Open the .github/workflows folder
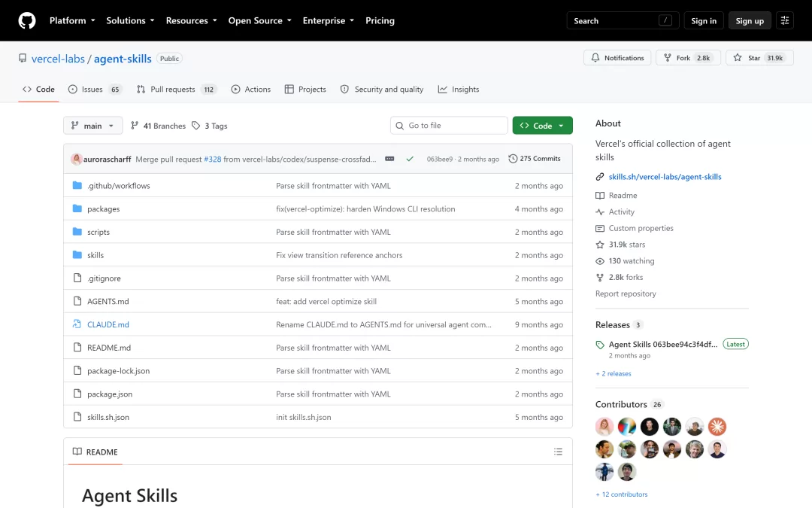Viewport: 812px width, 508px height. 119,186
